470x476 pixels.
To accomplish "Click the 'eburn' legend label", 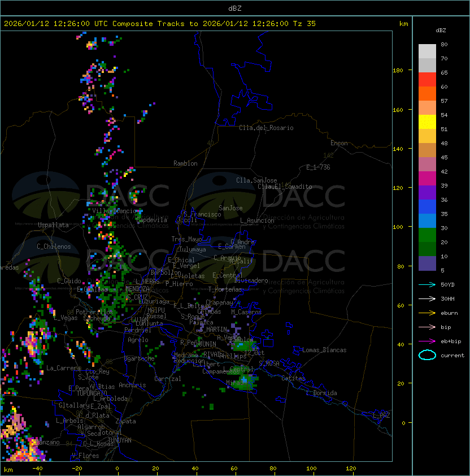I will (449, 313).
